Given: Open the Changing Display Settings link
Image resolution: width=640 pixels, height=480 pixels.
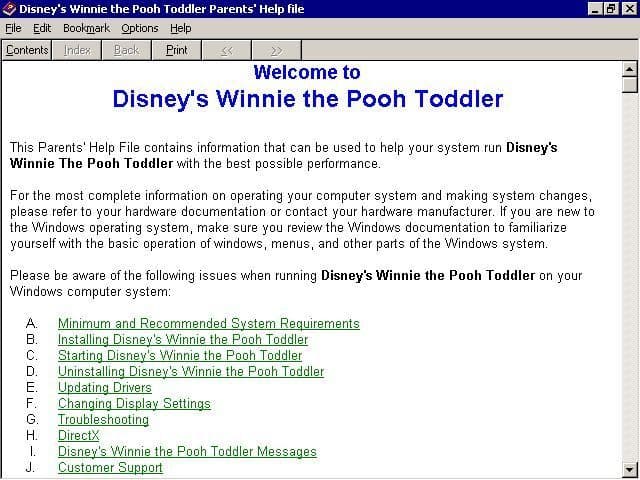Looking at the screenshot, I should click(x=134, y=403).
